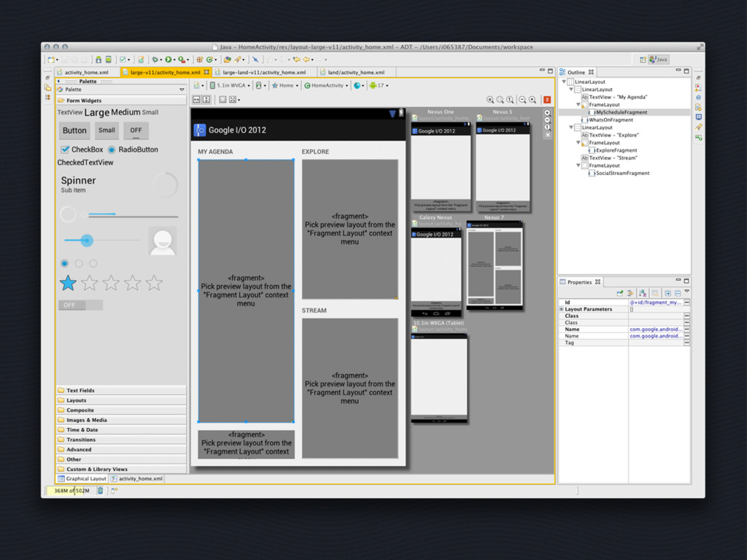Click the garbage collector trash icon
Screen dimensions: 747x560
click(x=100, y=491)
